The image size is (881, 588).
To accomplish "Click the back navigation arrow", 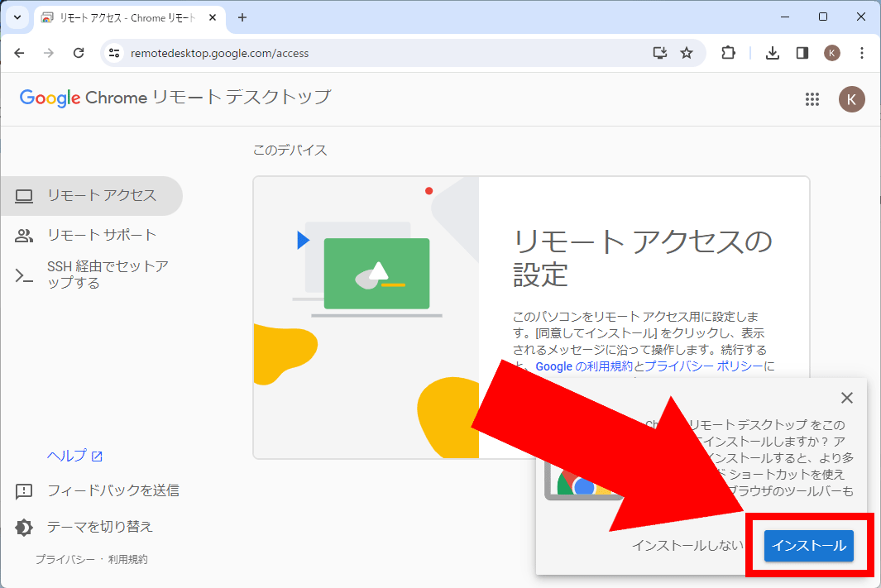I will 19,52.
